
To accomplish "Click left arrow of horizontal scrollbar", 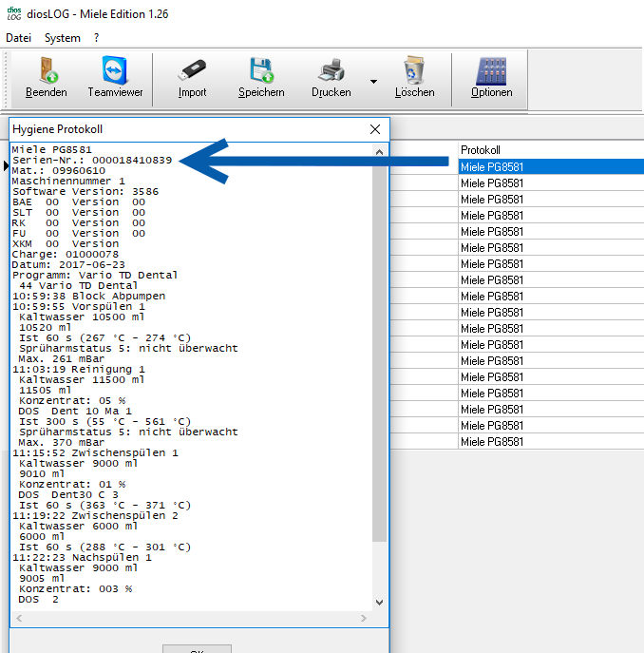I will coord(17,619).
